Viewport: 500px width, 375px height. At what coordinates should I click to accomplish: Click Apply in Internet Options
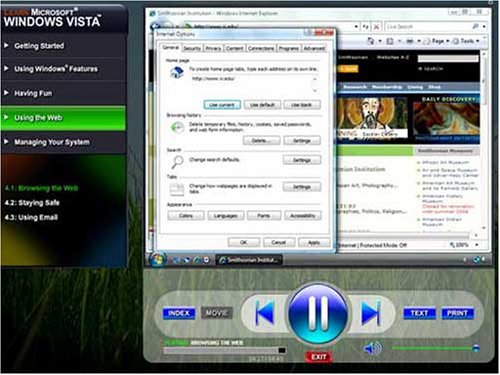[314, 242]
